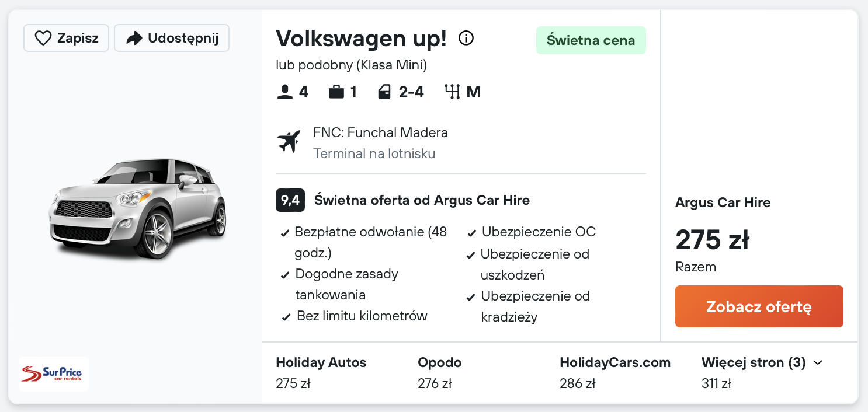Click the Świetna cena badge
The height and width of the screenshot is (412, 868).
click(591, 40)
